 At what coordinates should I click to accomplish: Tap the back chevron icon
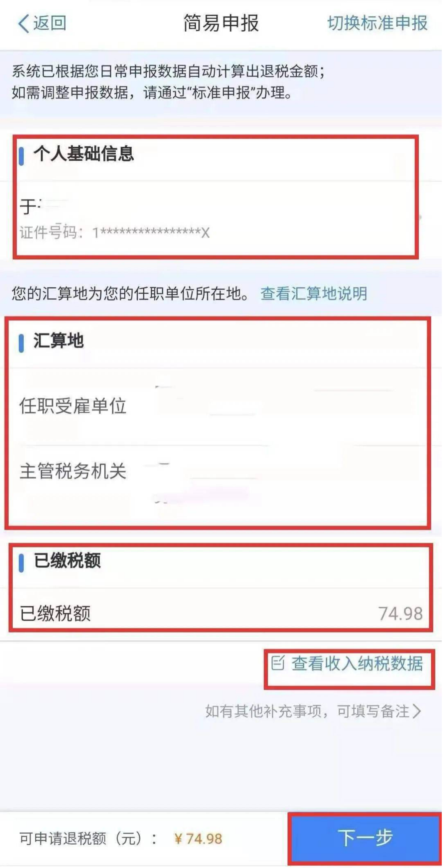pos(24,23)
